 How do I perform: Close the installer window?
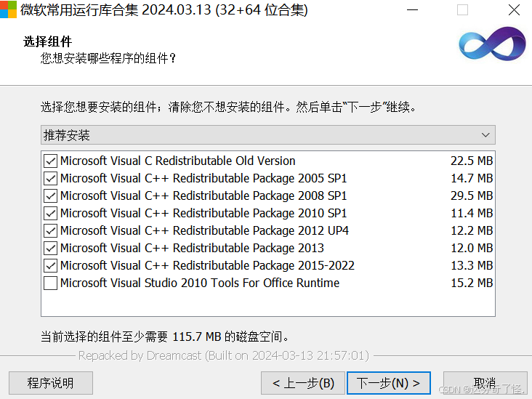(514, 10)
